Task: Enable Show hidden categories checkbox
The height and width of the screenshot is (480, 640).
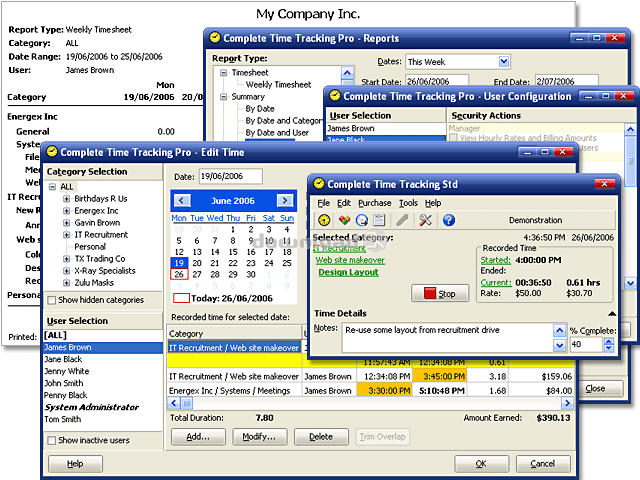Action: [53, 300]
